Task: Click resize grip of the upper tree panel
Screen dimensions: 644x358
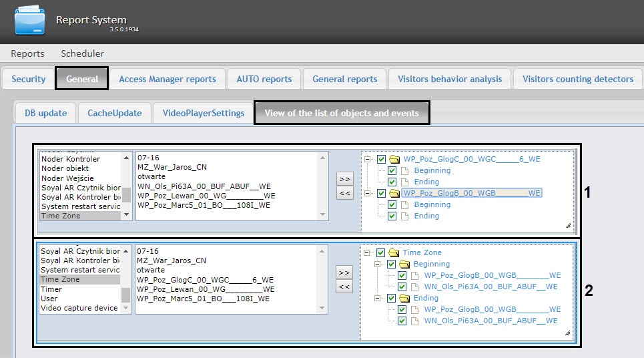Action: 568,226
